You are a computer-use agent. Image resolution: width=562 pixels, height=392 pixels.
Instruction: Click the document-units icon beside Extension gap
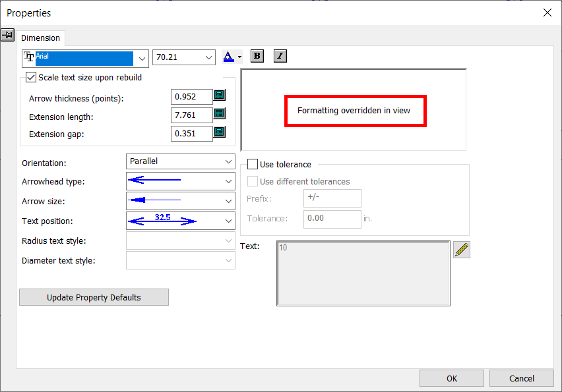coord(218,132)
